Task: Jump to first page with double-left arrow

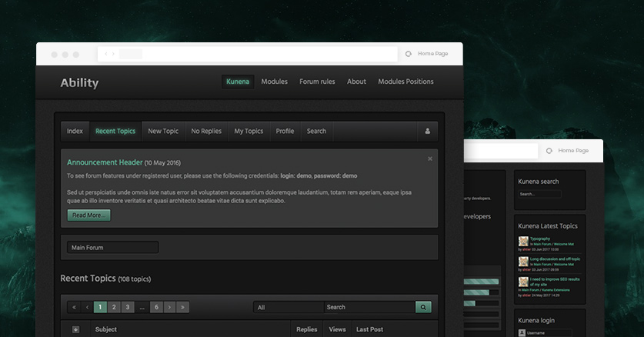Action: coord(74,307)
